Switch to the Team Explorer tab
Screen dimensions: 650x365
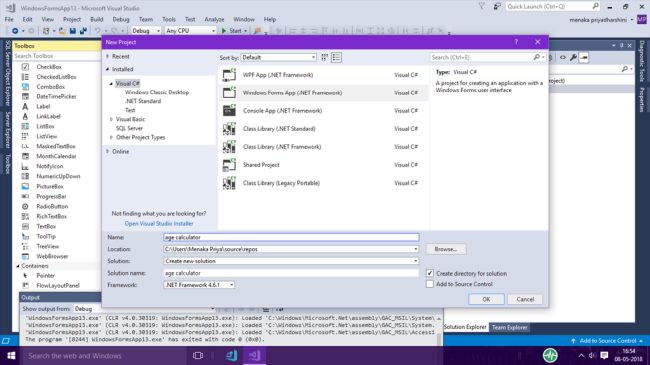[x=509, y=327]
